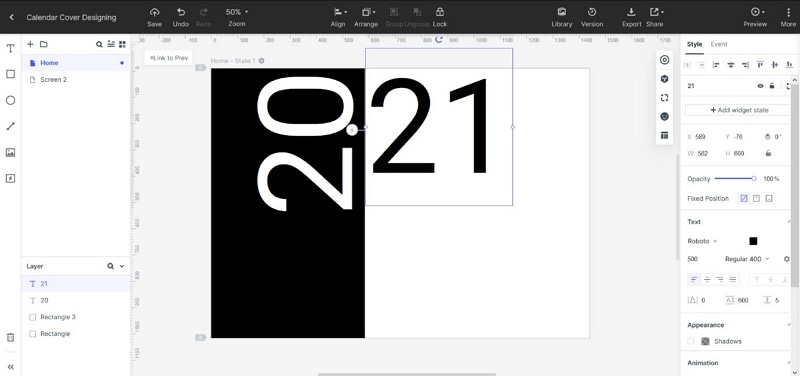Click Link to Prev button
Screen dimensions: 800x376
[169, 58]
